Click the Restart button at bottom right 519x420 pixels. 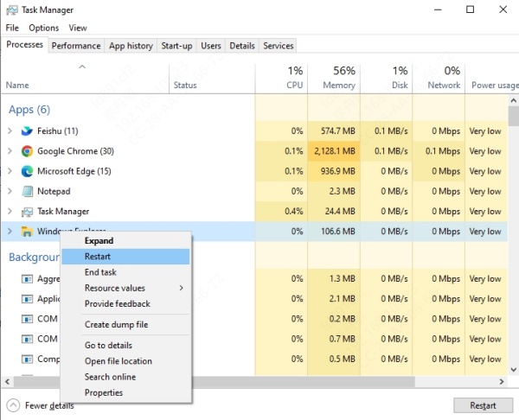point(483,405)
